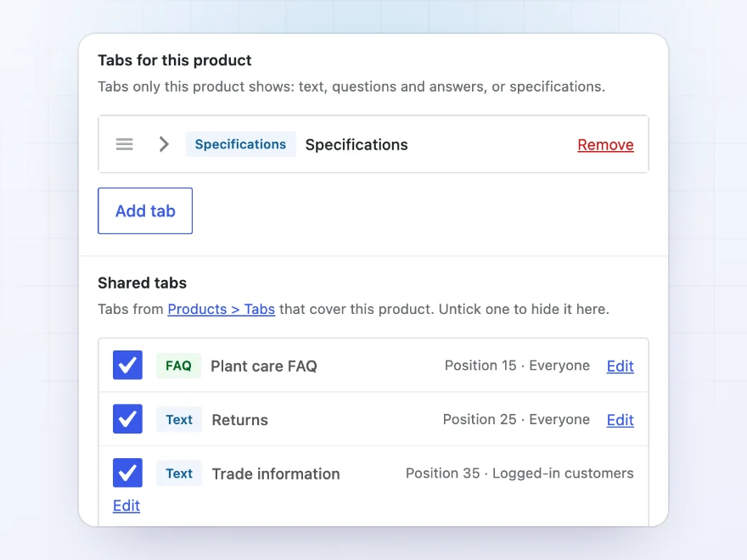The image size is (747, 560).
Task: Select the Specifications tab title text
Action: click(357, 145)
